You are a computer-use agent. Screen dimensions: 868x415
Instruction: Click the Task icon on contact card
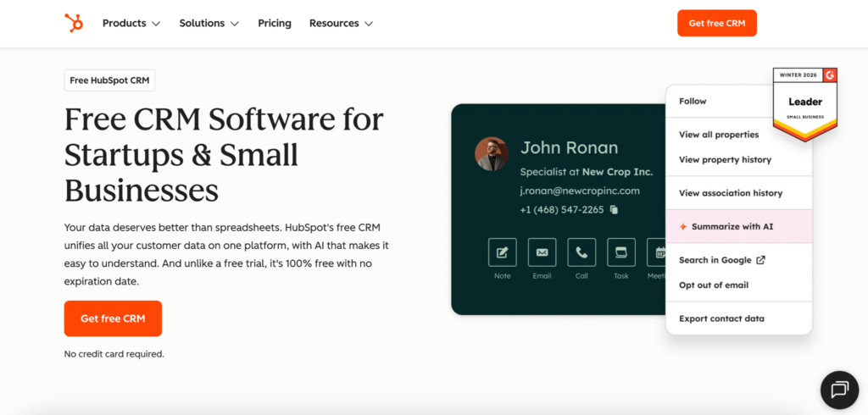(621, 252)
